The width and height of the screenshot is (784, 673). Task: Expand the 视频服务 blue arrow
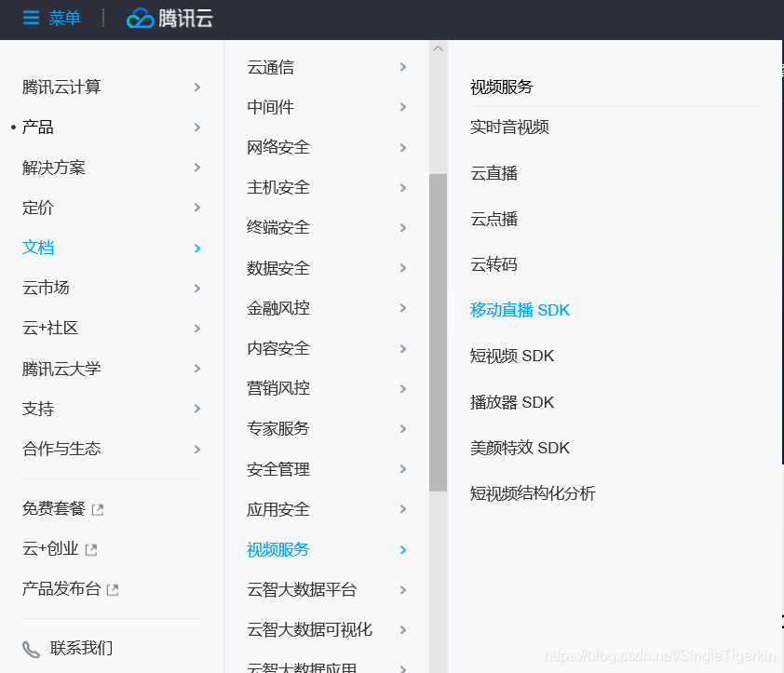click(x=403, y=550)
